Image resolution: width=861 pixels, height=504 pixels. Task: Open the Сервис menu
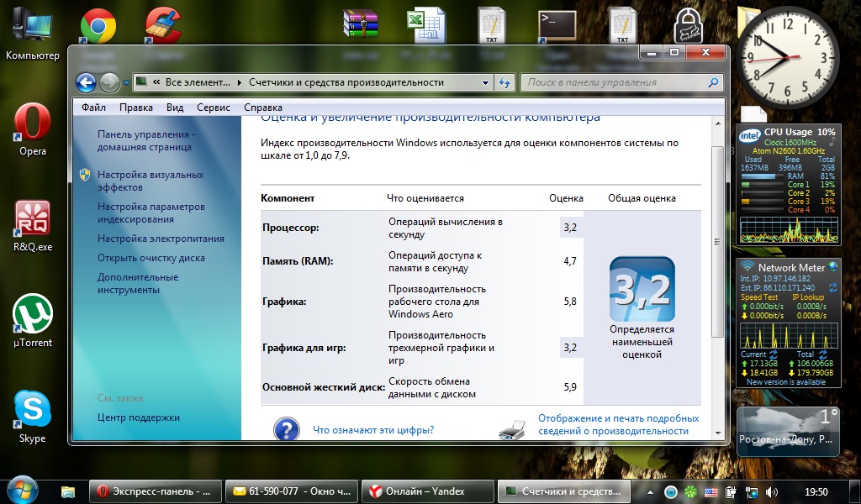[213, 108]
